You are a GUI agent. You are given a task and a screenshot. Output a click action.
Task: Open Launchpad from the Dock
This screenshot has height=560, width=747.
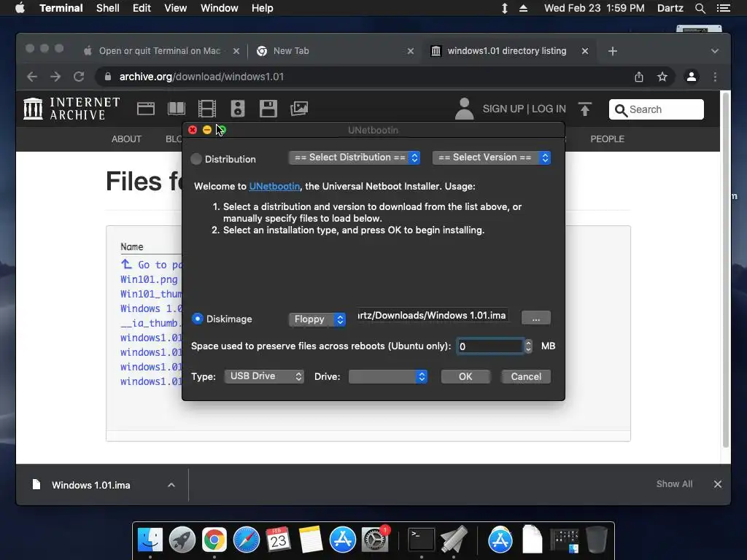(x=182, y=540)
